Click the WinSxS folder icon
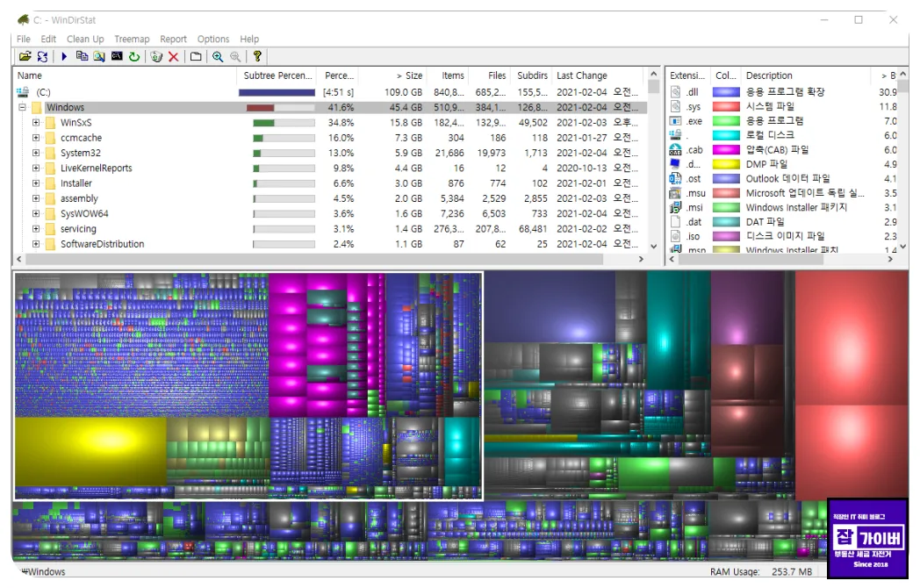This screenshot has width=920, height=588. coord(50,123)
